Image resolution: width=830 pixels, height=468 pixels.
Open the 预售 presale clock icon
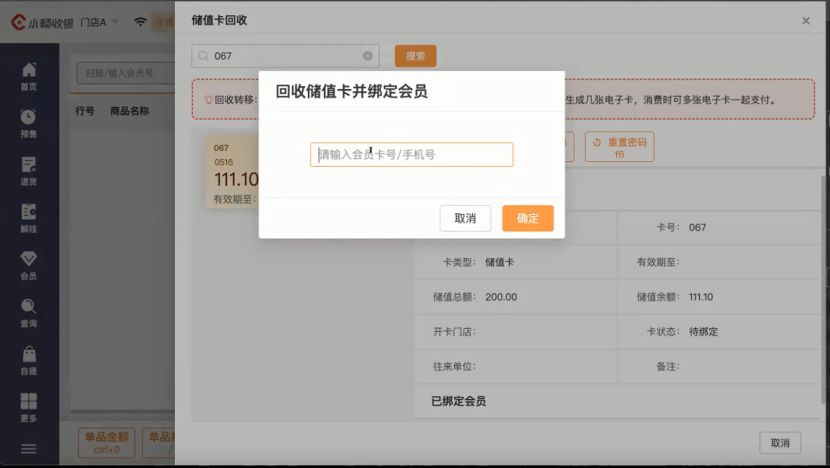29,123
